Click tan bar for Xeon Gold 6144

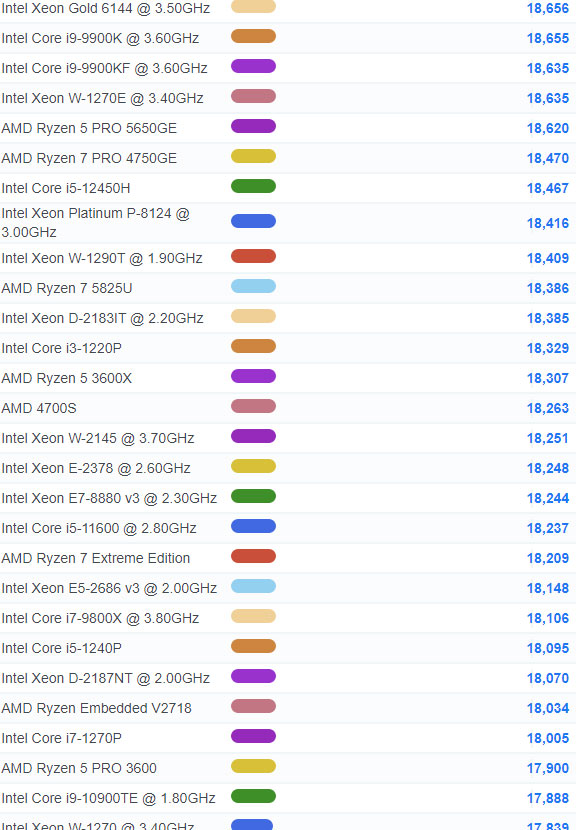[254, 6]
